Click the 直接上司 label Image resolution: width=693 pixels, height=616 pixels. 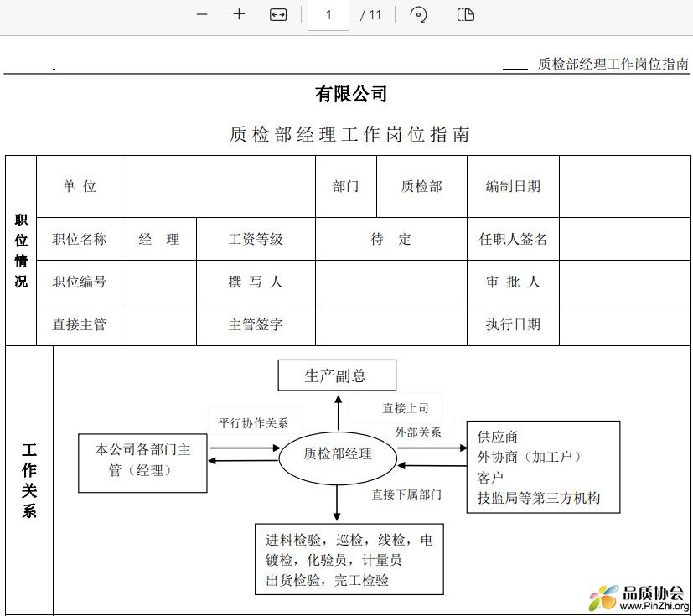(406, 408)
